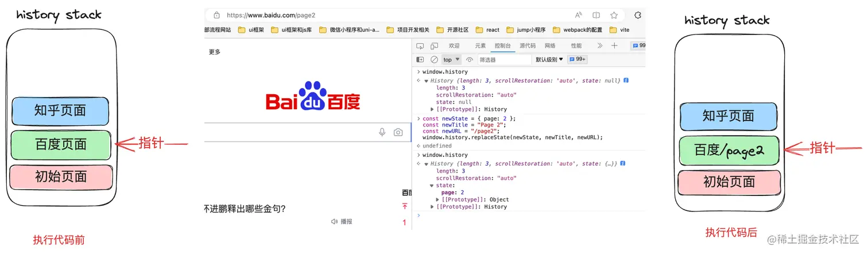This screenshot has width=868, height=254.
Task: Click the microphone voice search icon
Action: point(382,132)
